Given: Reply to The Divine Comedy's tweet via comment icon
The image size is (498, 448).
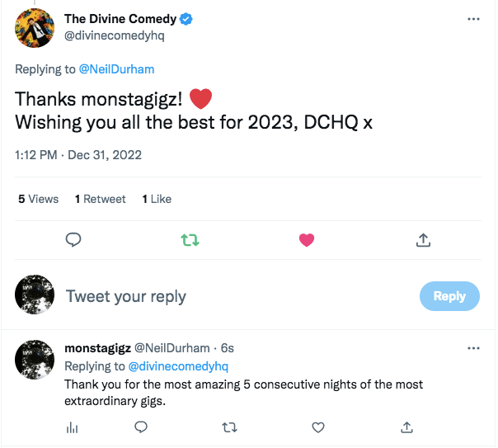Looking at the screenshot, I should point(73,240).
